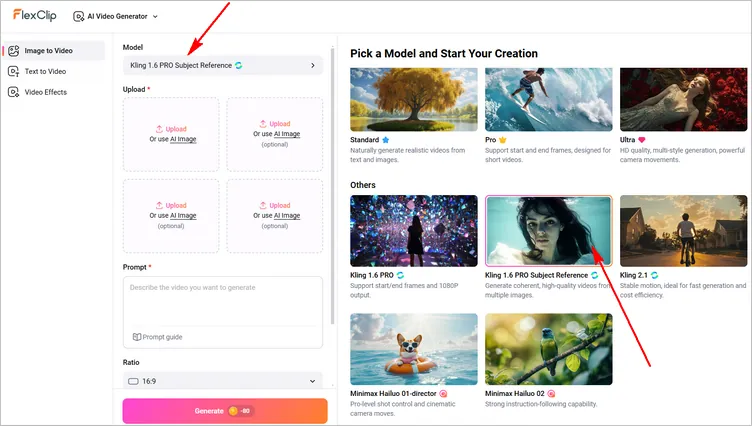Screen dimensions: 752x426
Task: Open the Kling 1.6 PRO Subject Reference model selector
Action: tap(223, 65)
